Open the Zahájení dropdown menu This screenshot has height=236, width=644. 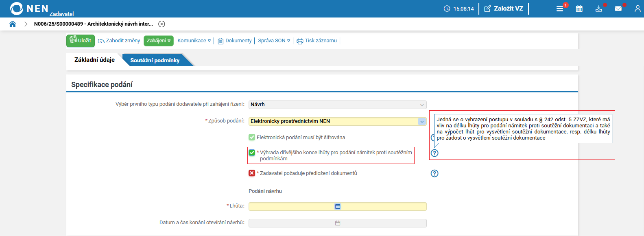159,41
